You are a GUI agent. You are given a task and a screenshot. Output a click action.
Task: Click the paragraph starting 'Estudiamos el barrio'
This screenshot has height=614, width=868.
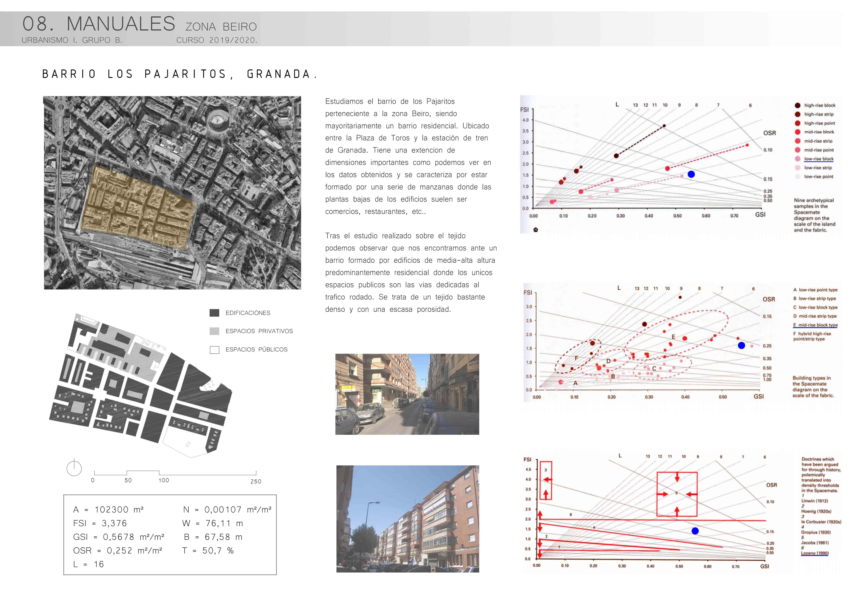point(408,156)
